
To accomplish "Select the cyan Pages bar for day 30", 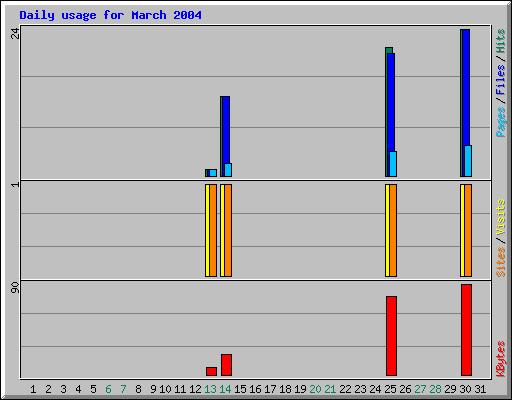I will pos(468,161).
